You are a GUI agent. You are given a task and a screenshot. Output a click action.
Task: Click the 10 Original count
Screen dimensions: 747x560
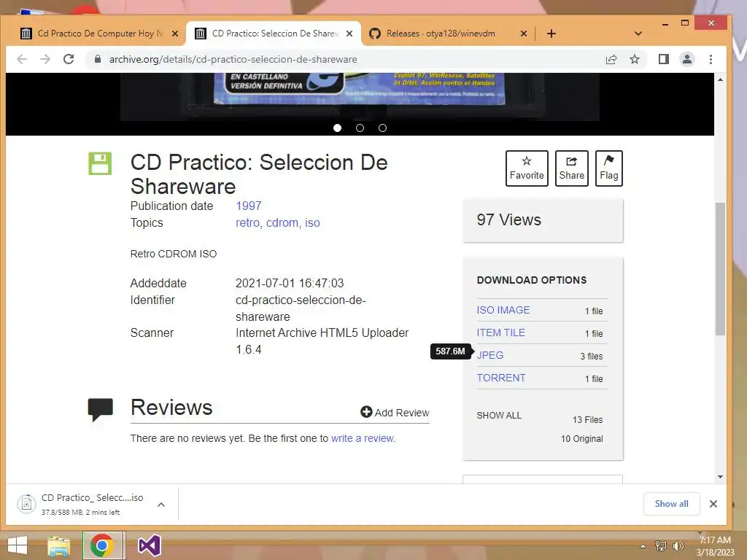tap(581, 438)
